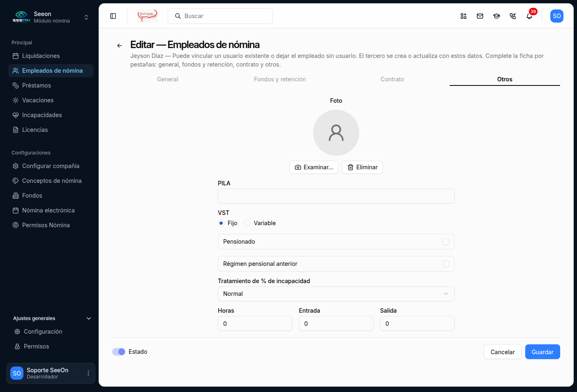
Task: Open Tratamiento de % de incapacidad dropdown
Action: tap(336, 294)
